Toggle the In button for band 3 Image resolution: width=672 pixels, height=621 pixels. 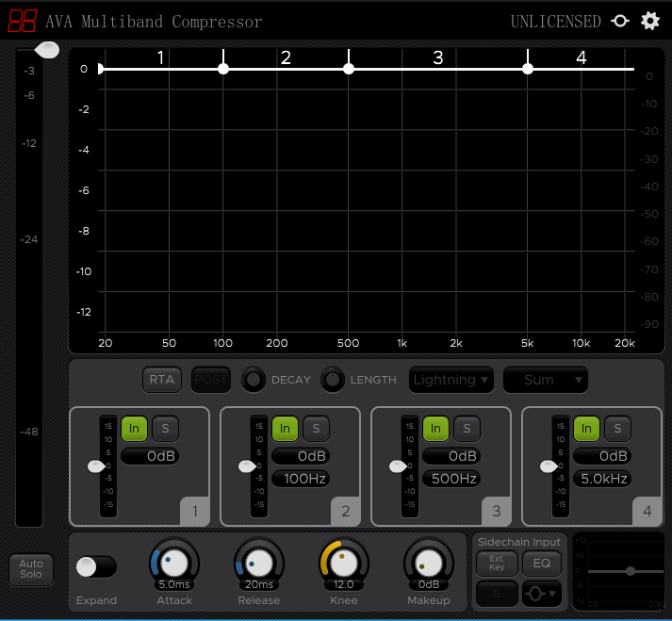(x=435, y=428)
